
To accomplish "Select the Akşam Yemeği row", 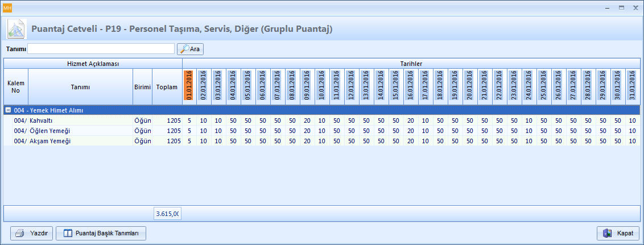I will pyautogui.click(x=80, y=140).
